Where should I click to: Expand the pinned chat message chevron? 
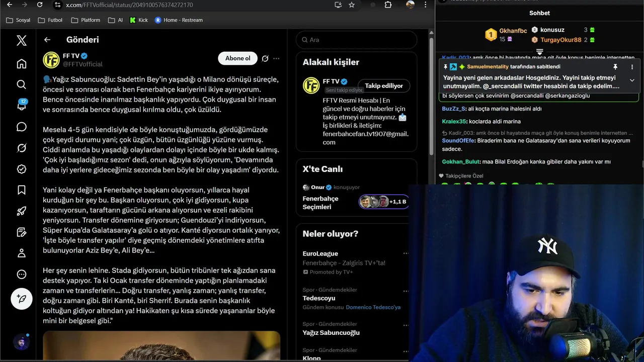tap(632, 80)
